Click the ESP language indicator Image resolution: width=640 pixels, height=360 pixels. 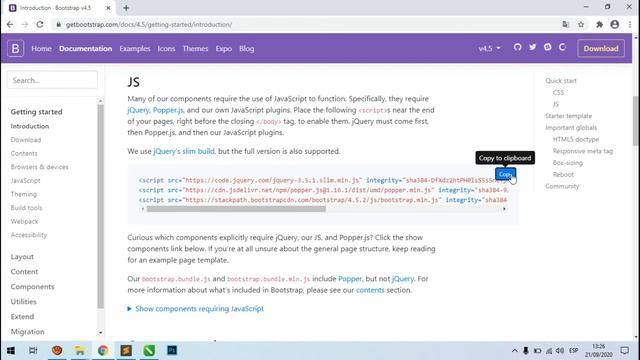[x=573, y=351]
